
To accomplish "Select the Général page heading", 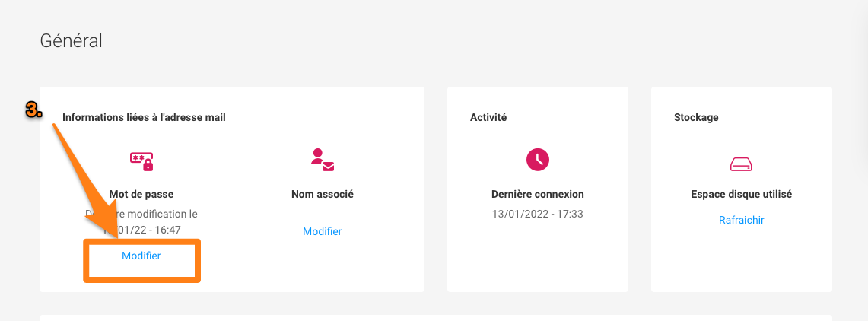I will tap(71, 41).
